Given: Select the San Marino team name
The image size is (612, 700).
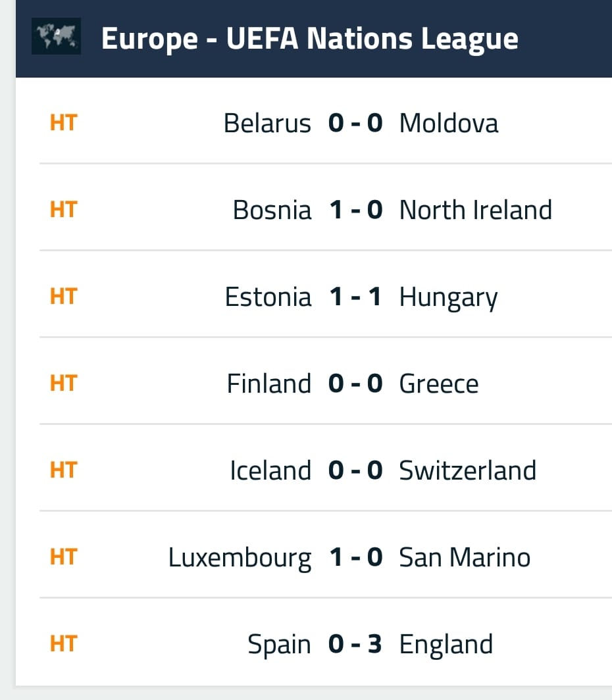Looking at the screenshot, I should pos(465,557).
